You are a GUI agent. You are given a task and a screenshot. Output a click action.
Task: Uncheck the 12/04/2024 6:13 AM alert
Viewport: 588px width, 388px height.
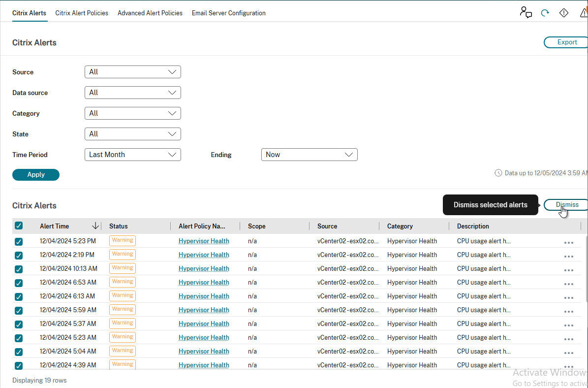pyautogui.click(x=18, y=297)
